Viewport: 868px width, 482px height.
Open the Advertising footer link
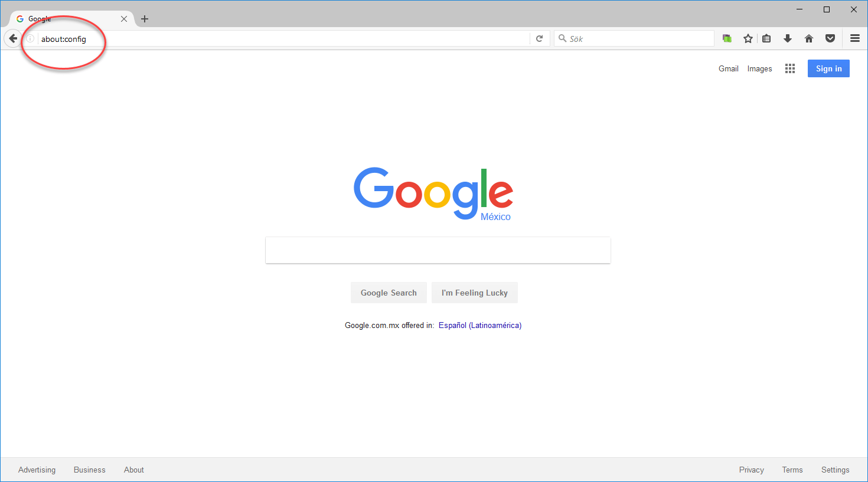[37, 470]
